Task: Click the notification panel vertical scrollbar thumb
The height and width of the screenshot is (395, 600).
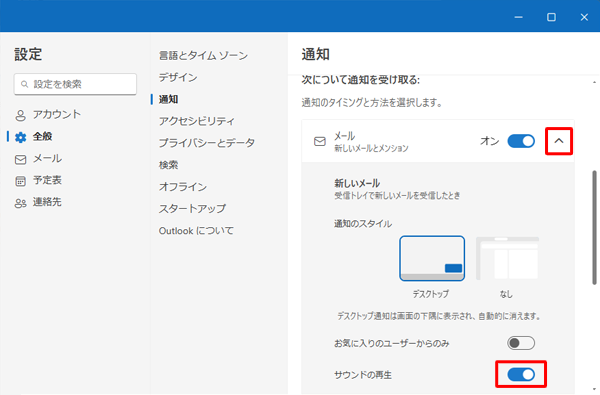Action: pos(594,227)
